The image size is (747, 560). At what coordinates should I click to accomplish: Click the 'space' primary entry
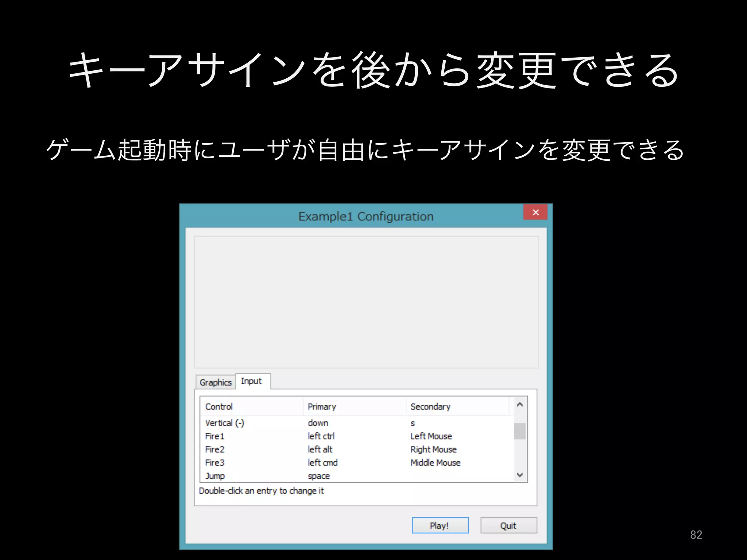pyautogui.click(x=318, y=476)
